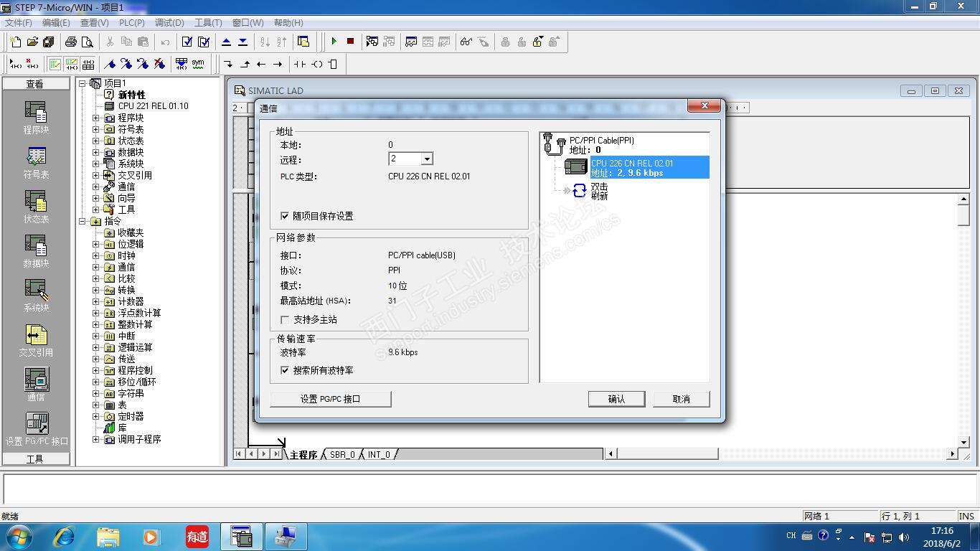Screen dimensions: 980x551
Task: Click the Upload blue up-arrow icon
Action: click(x=227, y=42)
